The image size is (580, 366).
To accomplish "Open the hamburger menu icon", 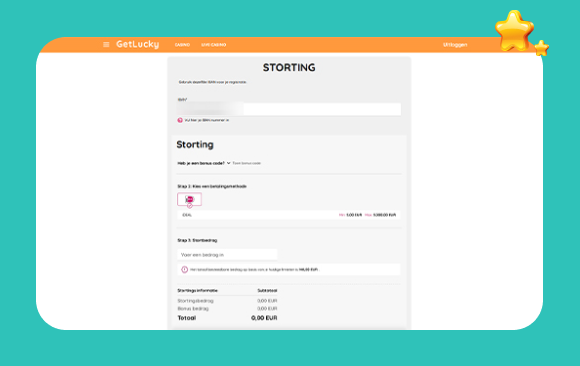I will pos(106,44).
